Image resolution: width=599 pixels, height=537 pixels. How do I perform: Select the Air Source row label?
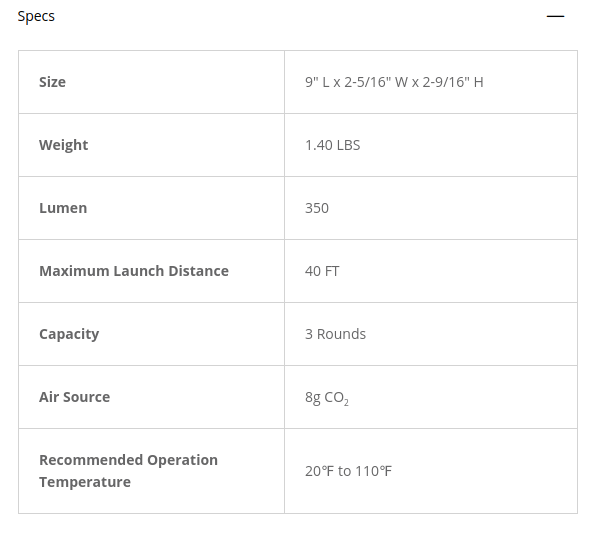coord(74,397)
